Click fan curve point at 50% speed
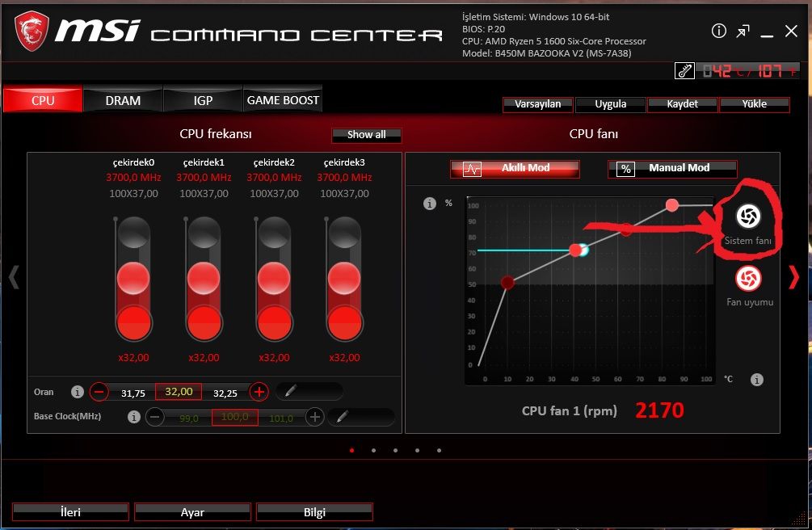 [507, 282]
